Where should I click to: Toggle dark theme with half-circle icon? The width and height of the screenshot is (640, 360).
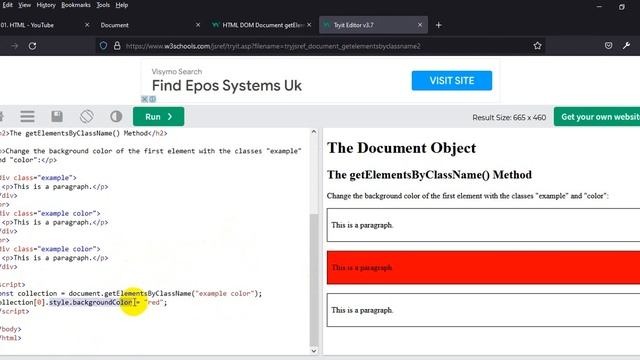tap(116, 116)
